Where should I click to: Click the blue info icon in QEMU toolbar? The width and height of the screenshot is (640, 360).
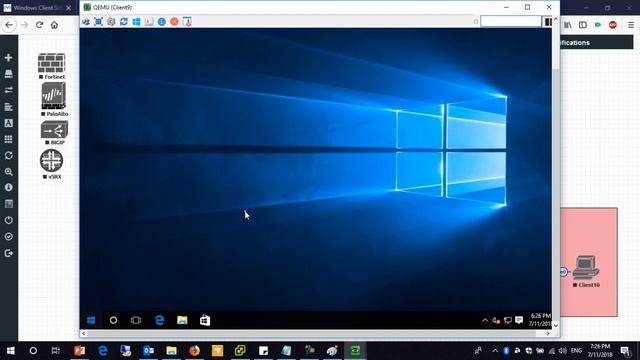[162, 22]
